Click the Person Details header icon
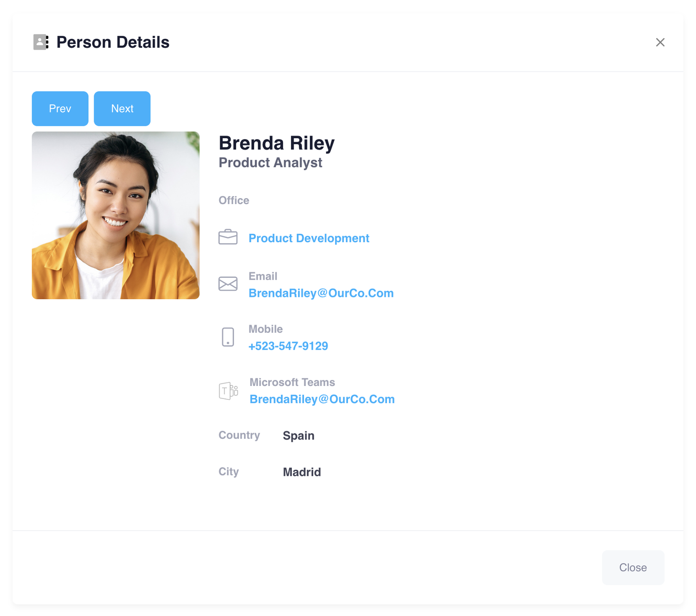This screenshot has height=616, width=696. (40, 42)
